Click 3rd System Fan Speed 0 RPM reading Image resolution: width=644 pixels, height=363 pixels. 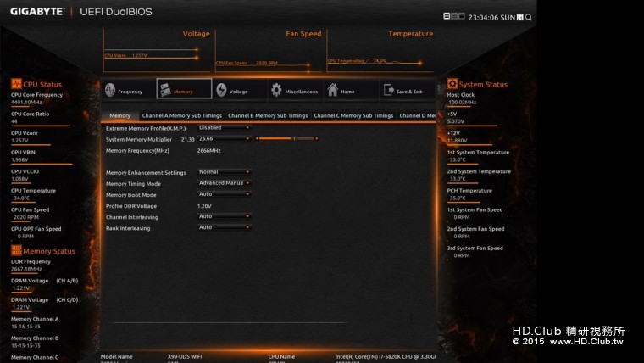pyautogui.click(x=462, y=255)
